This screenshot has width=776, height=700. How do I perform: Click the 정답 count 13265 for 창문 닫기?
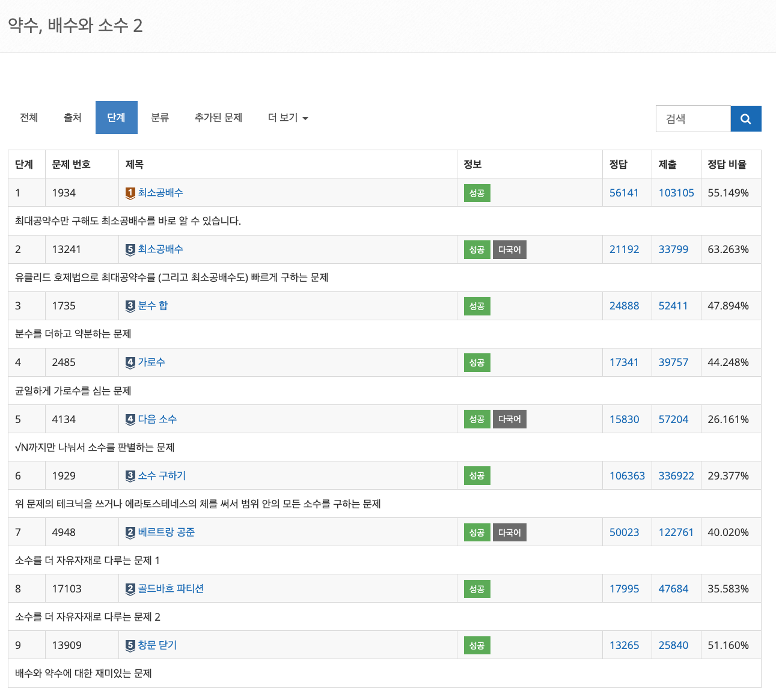tap(624, 645)
